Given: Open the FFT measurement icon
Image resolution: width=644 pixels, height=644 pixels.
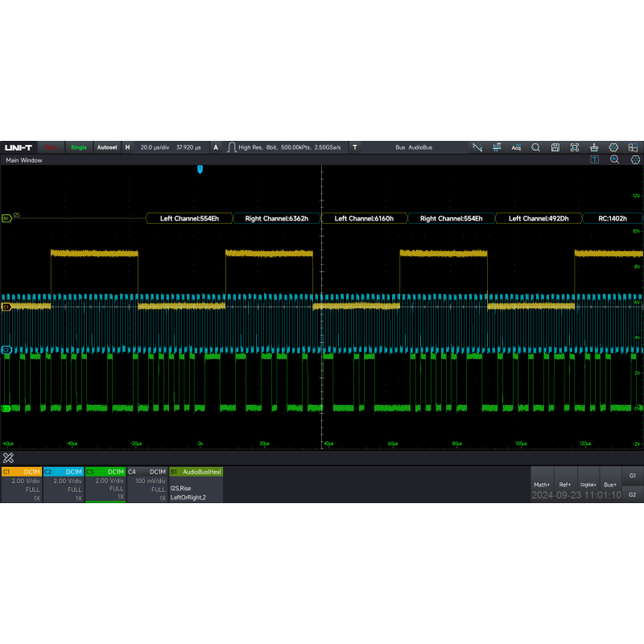Looking at the screenshot, I should [x=497, y=147].
